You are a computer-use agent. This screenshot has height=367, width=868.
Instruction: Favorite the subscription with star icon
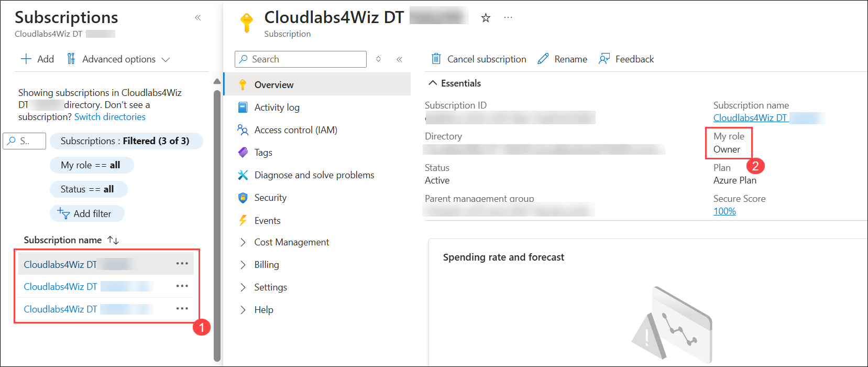click(x=486, y=18)
